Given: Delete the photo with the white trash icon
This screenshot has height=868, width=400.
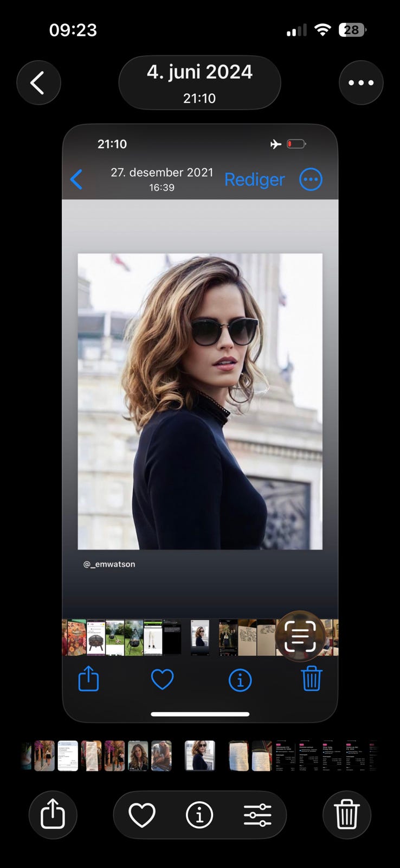Looking at the screenshot, I should pyautogui.click(x=347, y=814).
